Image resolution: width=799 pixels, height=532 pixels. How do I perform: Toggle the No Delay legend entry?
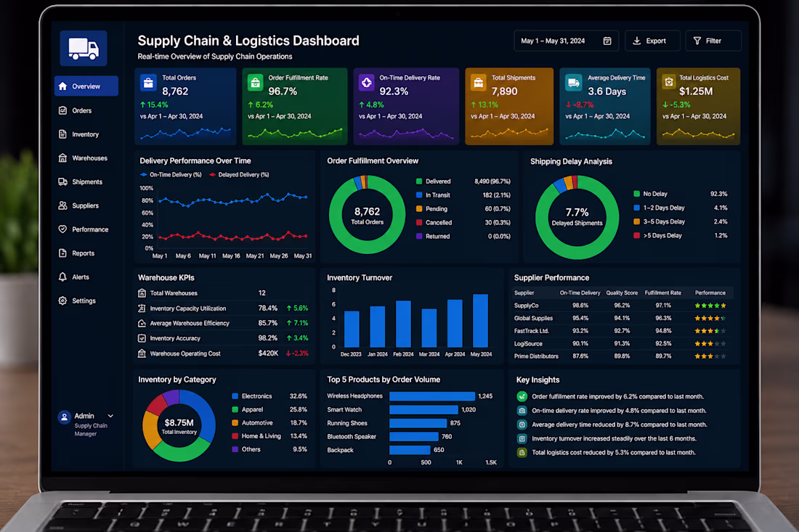tap(651, 194)
